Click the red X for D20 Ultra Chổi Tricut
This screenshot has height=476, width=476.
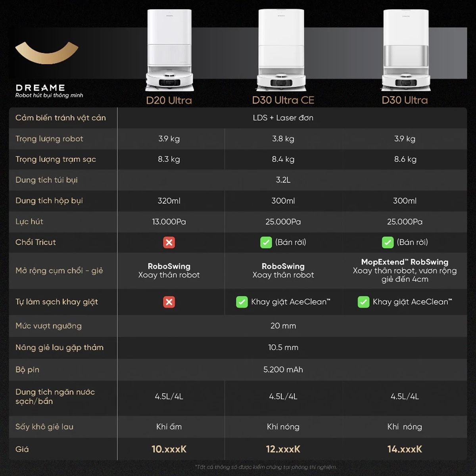169,242
